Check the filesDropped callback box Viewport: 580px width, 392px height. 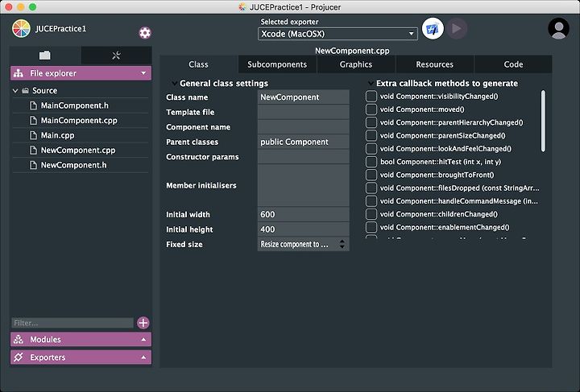(371, 188)
